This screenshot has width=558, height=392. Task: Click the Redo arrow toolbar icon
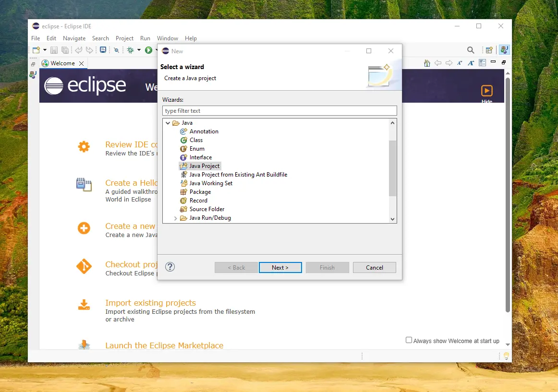tap(90, 50)
